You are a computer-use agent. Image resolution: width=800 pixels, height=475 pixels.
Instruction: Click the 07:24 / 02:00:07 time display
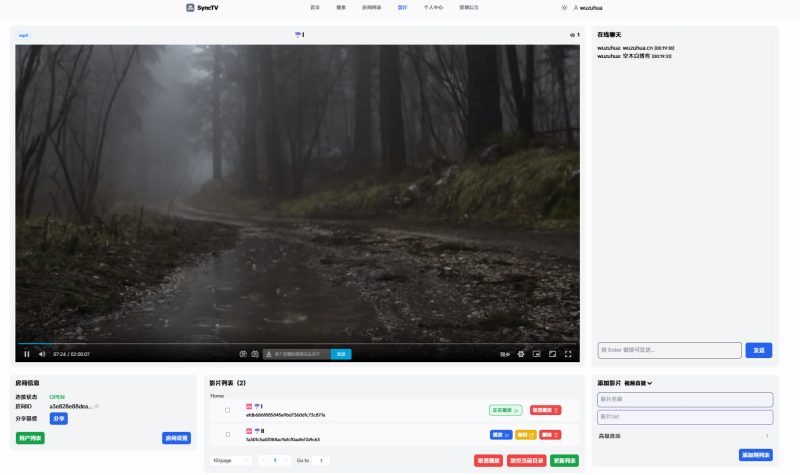point(71,354)
